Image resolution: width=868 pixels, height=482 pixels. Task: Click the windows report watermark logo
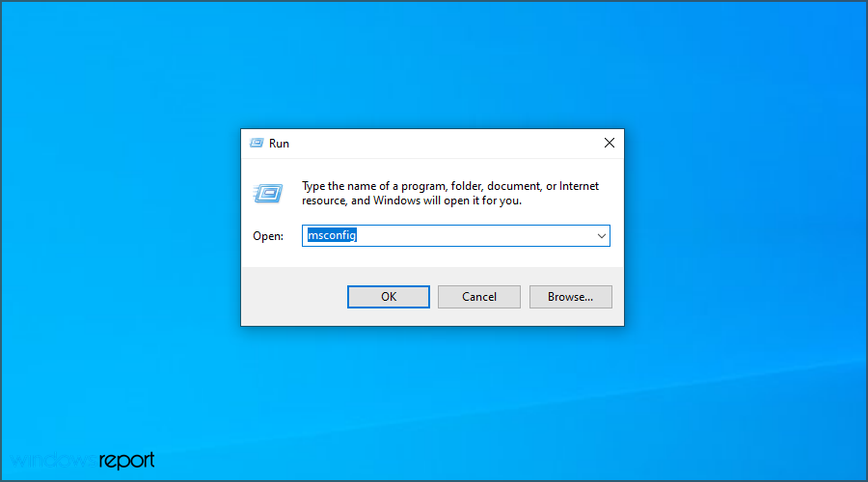(x=83, y=460)
